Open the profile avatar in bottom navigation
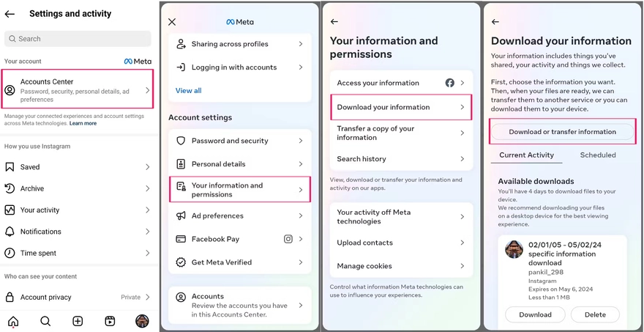 coord(142,321)
